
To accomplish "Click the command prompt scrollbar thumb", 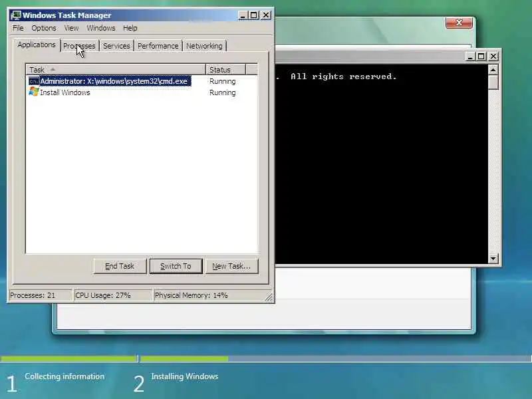I will click(493, 82).
